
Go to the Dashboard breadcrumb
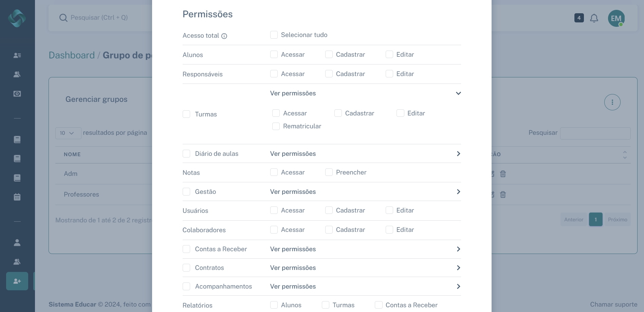pos(72,55)
